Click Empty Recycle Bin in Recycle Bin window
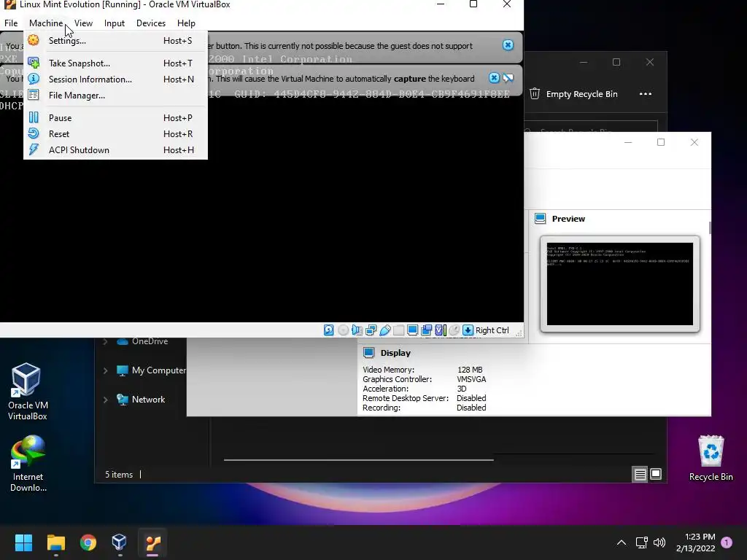This screenshot has width=747, height=560. (573, 94)
